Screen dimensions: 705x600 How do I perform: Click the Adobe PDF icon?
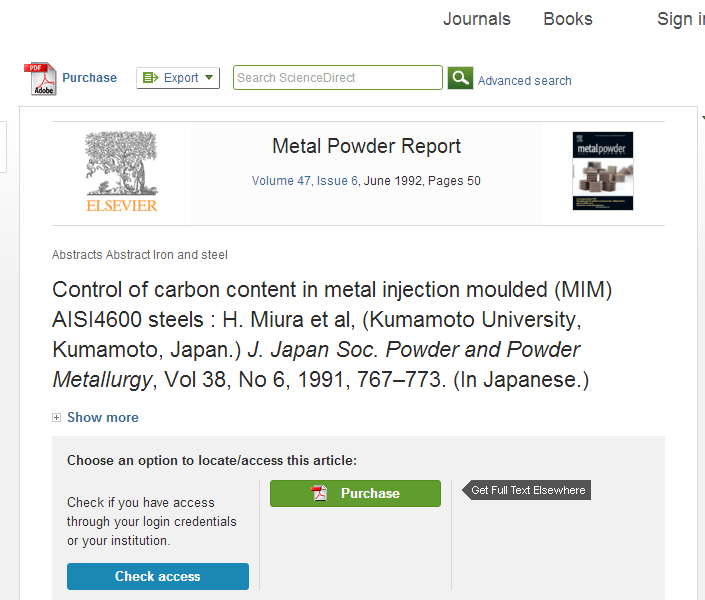pyautogui.click(x=41, y=79)
